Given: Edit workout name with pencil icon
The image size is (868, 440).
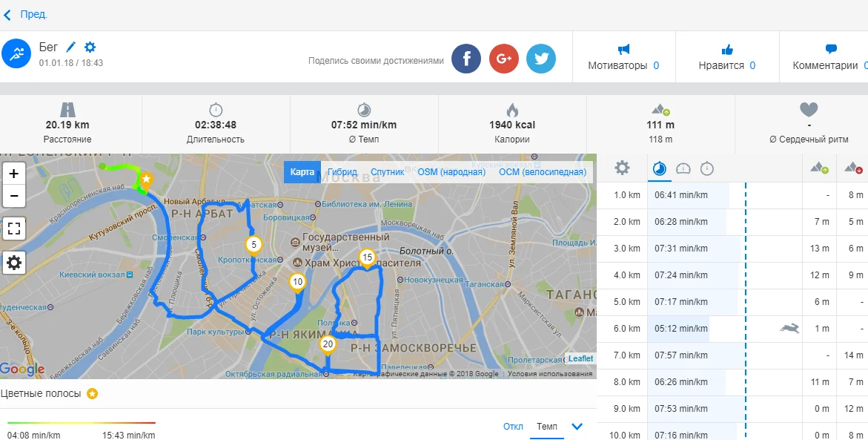Looking at the screenshot, I should coord(71,47).
